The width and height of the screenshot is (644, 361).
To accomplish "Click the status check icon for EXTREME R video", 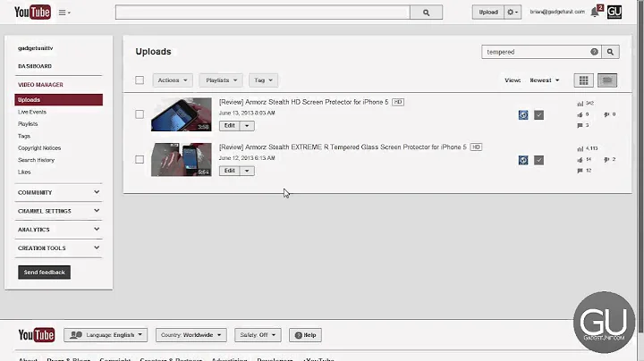I will coord(538,160).
